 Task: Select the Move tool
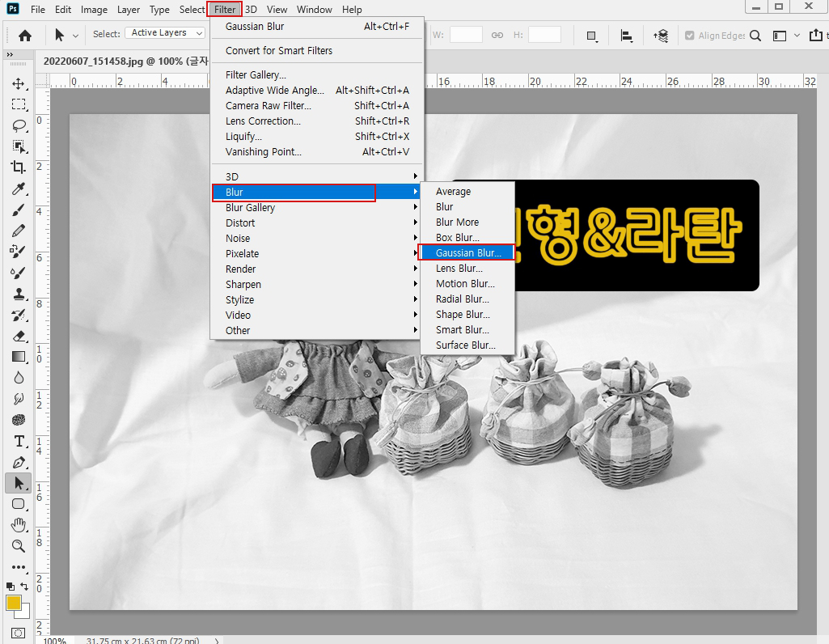click(19, 83)
